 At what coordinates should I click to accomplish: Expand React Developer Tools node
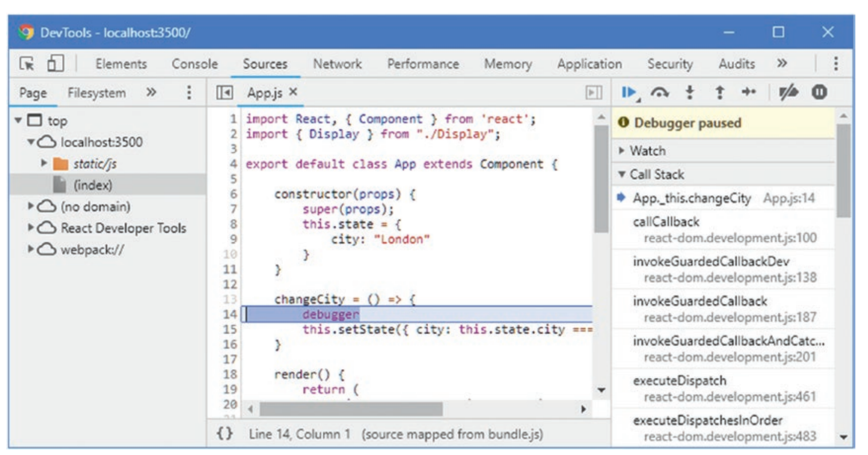tap(31, 227)
